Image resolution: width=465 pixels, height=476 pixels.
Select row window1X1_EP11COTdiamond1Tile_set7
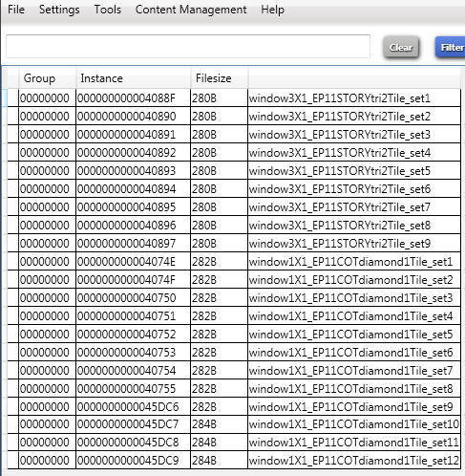pos(234,371)
